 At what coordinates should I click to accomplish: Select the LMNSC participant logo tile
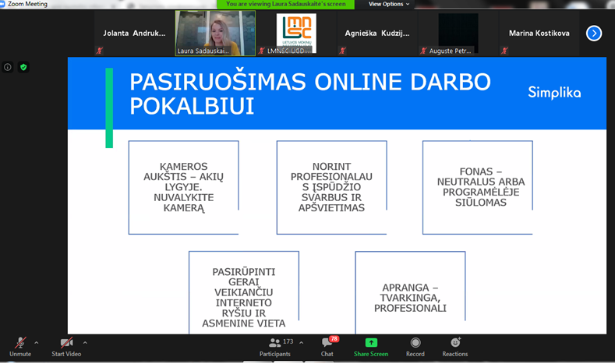click(x=296, y=33)
